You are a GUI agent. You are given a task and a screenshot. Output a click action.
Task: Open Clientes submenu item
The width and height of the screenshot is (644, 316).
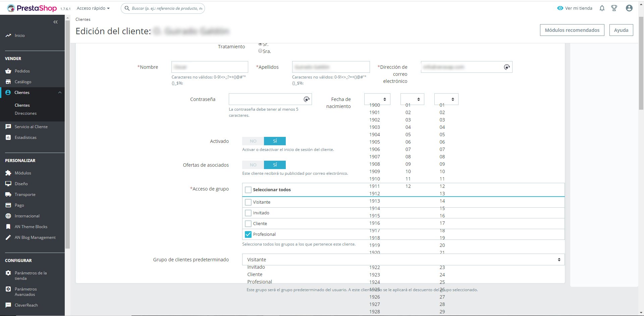(22, 105)
